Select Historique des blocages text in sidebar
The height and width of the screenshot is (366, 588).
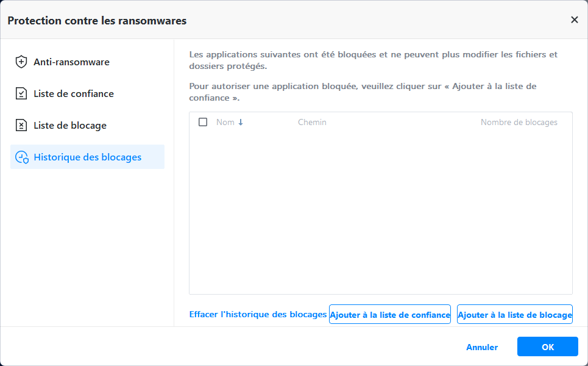(87, 157)
